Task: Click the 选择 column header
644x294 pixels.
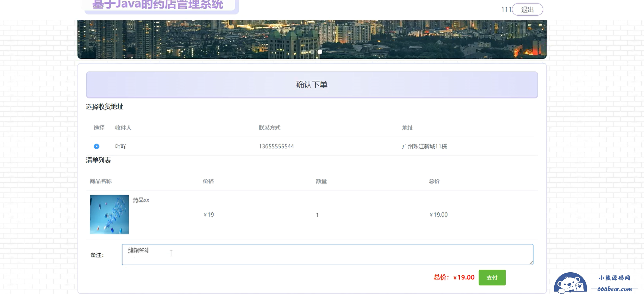Action: 99,128
